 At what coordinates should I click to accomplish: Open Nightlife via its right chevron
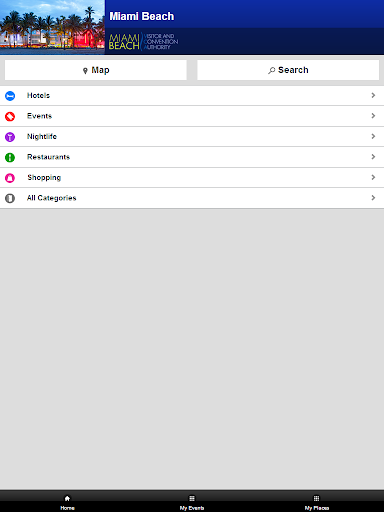pyautogui.click(x=373, y=136)
